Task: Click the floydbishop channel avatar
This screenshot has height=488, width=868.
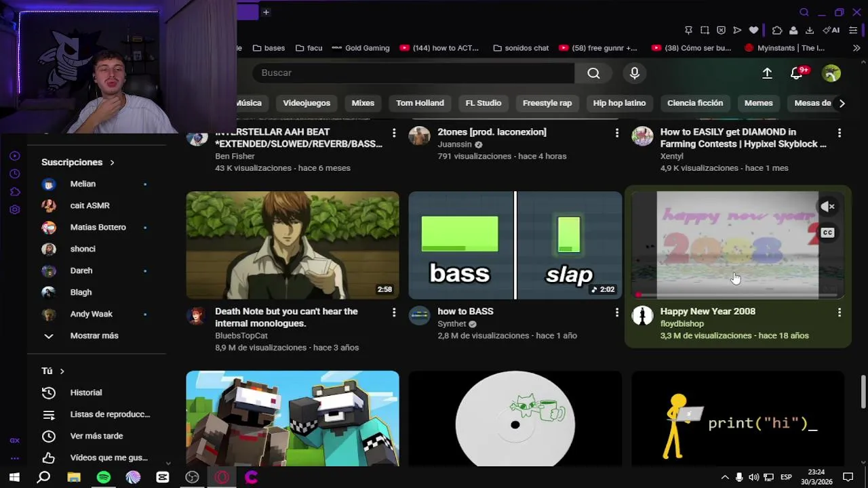Action: 642,315
